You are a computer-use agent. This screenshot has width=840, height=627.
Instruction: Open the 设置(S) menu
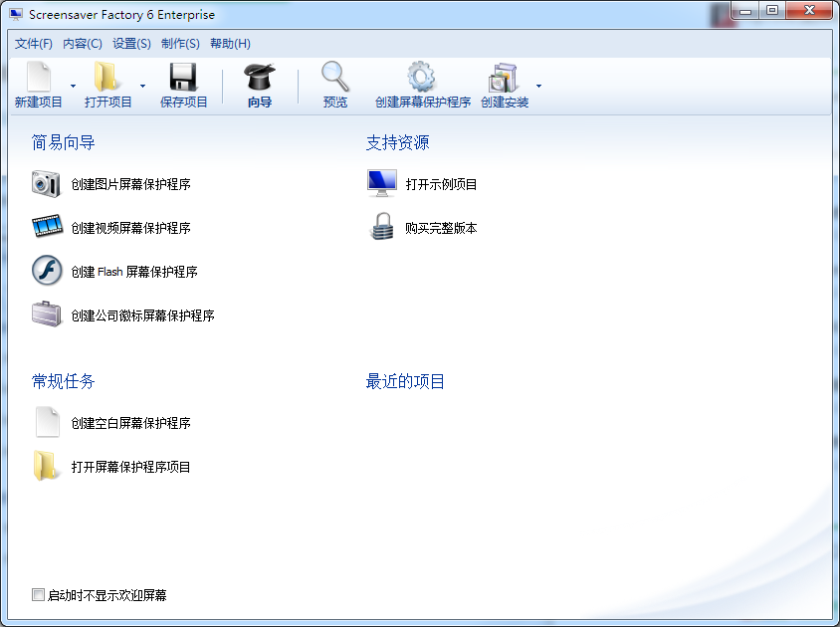(131, 44)
